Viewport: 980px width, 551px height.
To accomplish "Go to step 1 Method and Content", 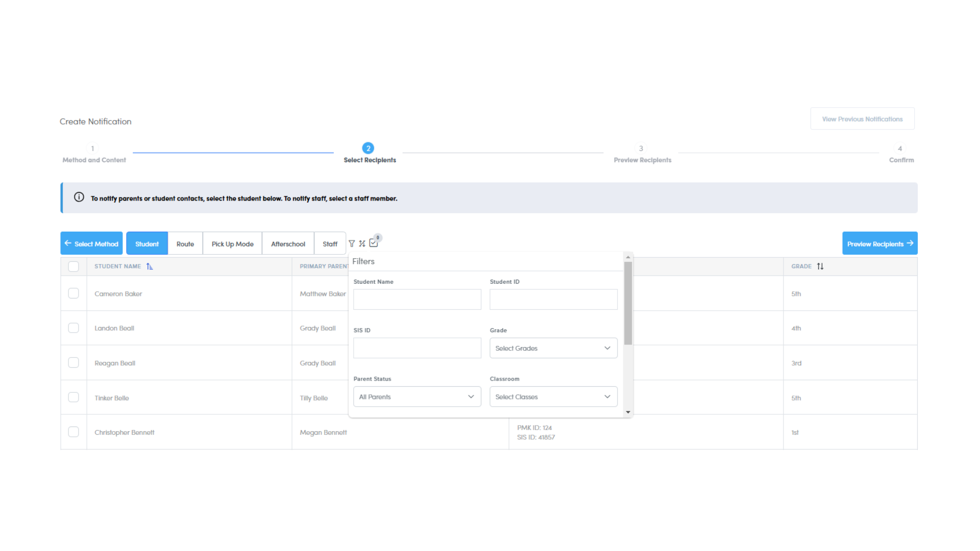I will click(x=94, y=154).
